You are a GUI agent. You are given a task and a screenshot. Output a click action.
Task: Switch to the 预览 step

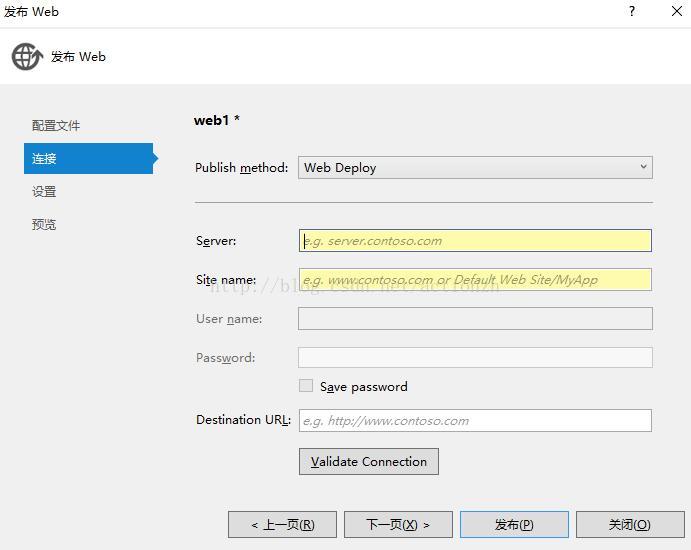[x=44, y=225]
